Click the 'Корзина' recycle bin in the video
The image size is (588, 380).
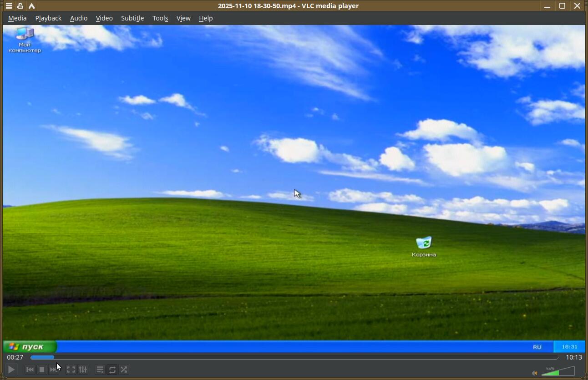click(424, 247)
